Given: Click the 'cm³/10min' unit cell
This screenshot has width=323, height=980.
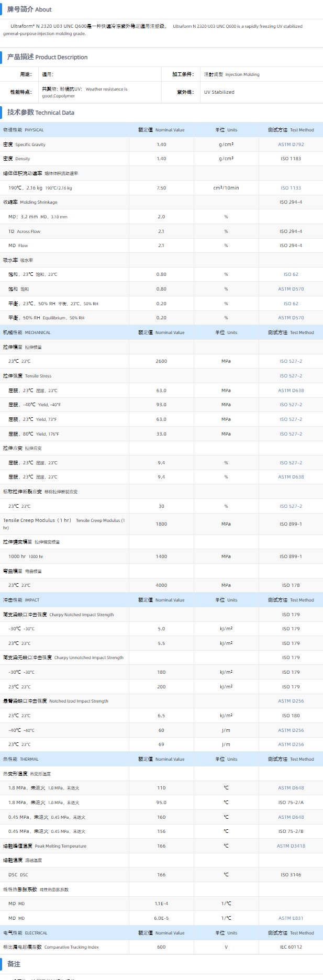Looking at the screenshot, I should (226, 188).
